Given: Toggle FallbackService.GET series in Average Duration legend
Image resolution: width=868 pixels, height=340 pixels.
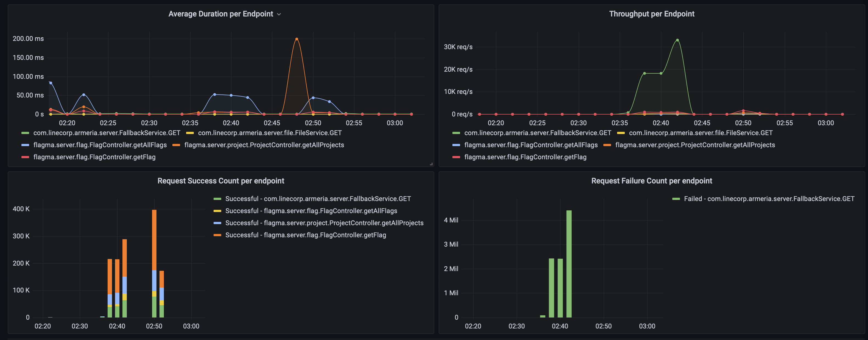Looking at the screenshot, I should [107, 133].
